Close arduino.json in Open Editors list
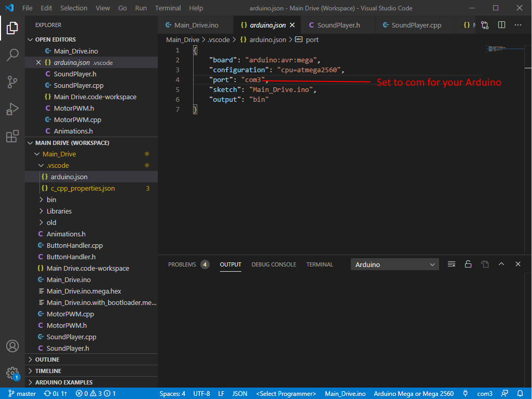 click(x=38, y=62)
